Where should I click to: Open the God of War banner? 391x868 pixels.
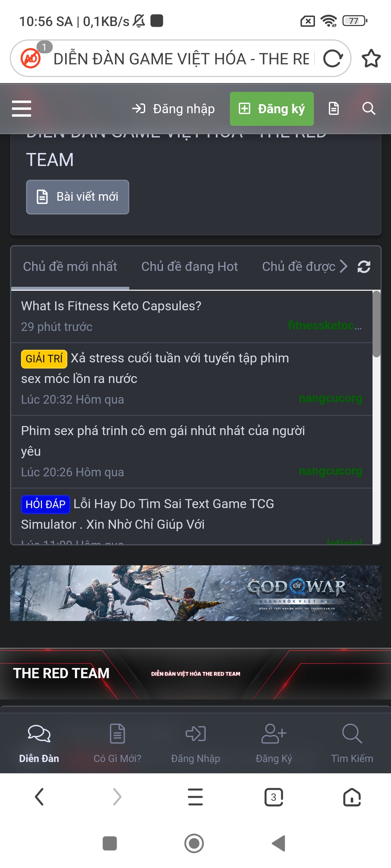click(195, 593)
